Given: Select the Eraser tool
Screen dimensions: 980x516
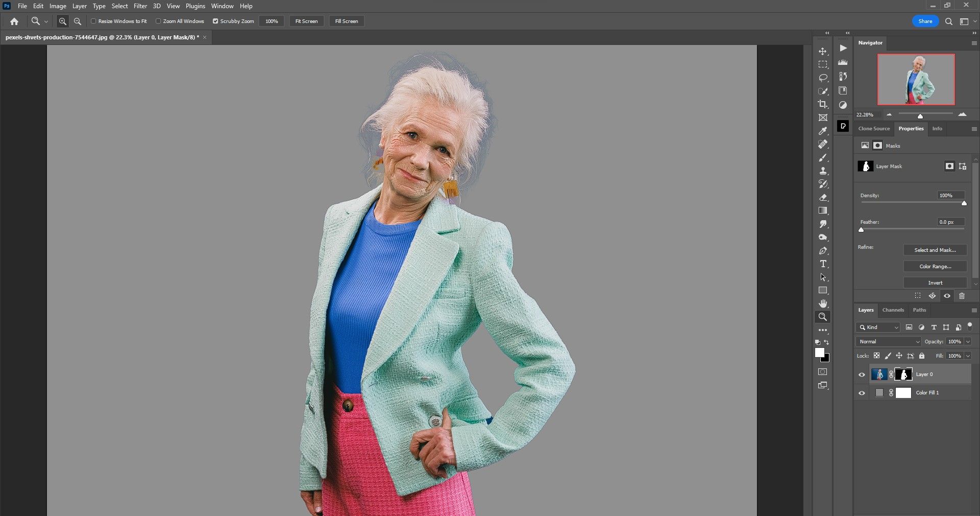Looking at the screenshot, I should (x=823, y=198).
